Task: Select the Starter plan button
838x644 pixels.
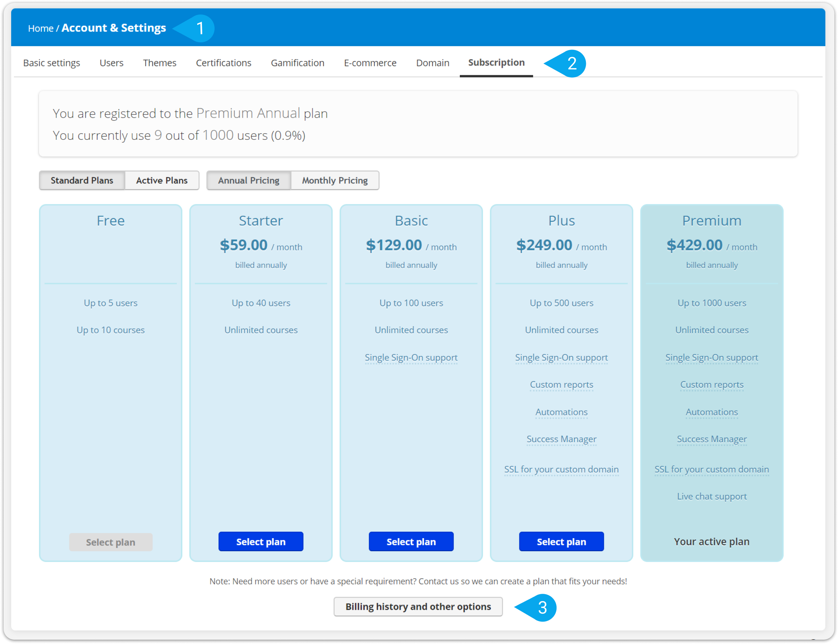Action: point(261,542)
